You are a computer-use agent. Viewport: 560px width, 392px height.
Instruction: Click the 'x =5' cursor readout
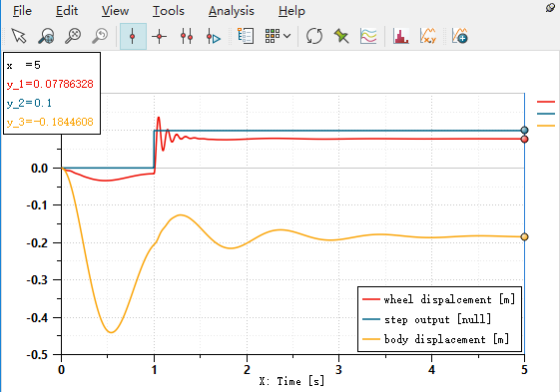[x=24, y=66]
